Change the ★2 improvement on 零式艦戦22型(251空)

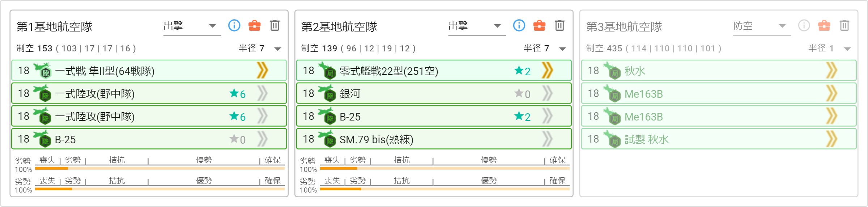[x=523, y=71]
